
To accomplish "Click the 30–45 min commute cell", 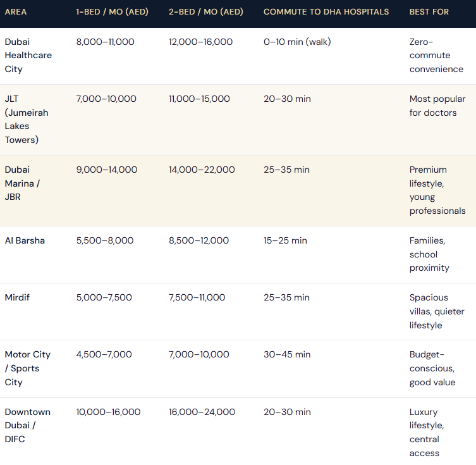I will pos(287,354).
